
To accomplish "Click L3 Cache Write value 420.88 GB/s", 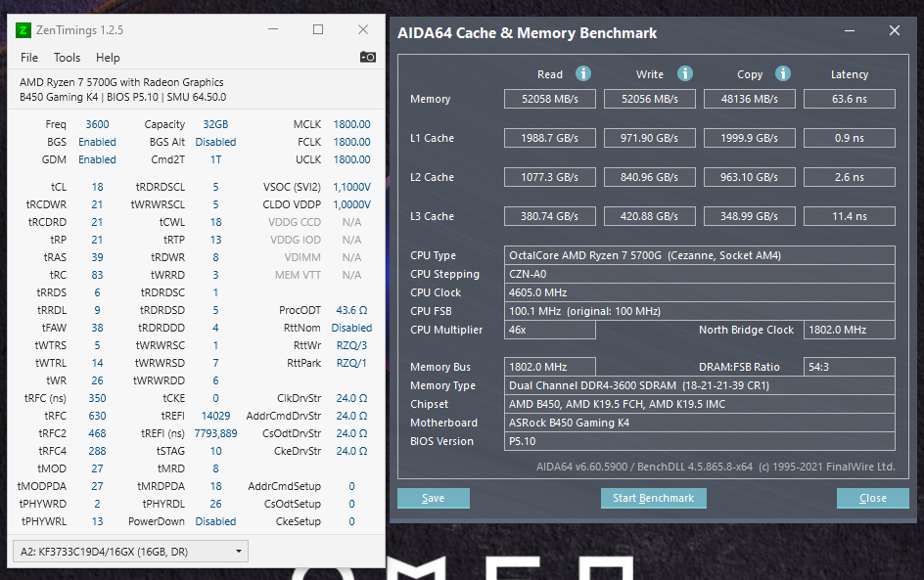I will (x=649, y=216).
